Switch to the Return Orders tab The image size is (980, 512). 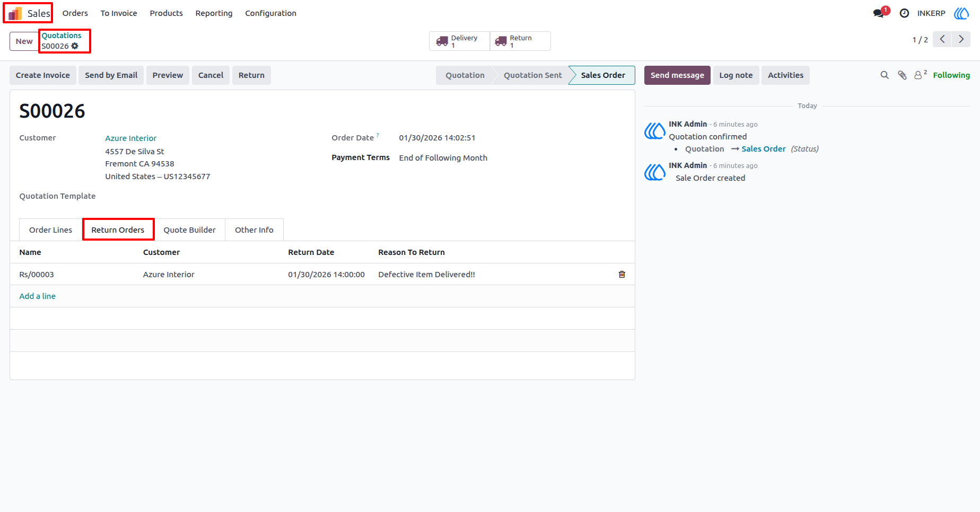(x=118, y=230)
